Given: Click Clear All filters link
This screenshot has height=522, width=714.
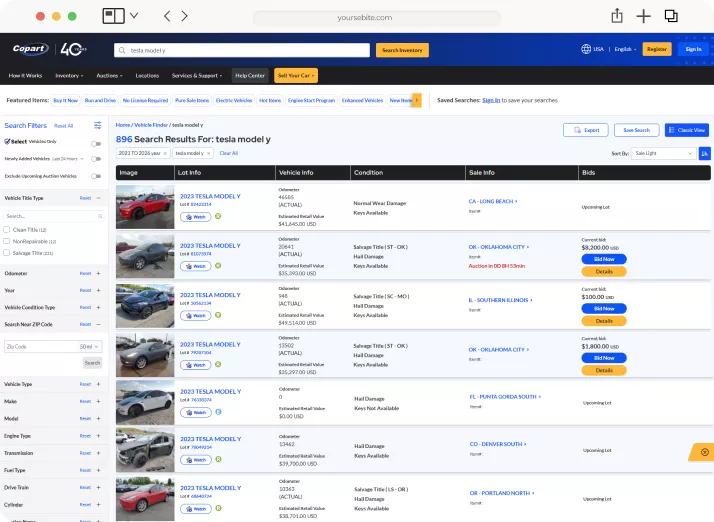Looking at the screenshot, I should click(229, 154).
